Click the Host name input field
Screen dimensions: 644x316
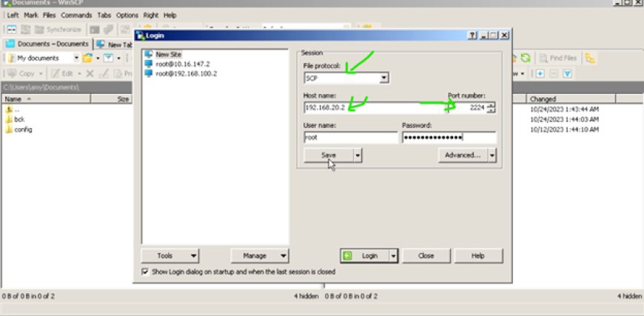point(375,108)
